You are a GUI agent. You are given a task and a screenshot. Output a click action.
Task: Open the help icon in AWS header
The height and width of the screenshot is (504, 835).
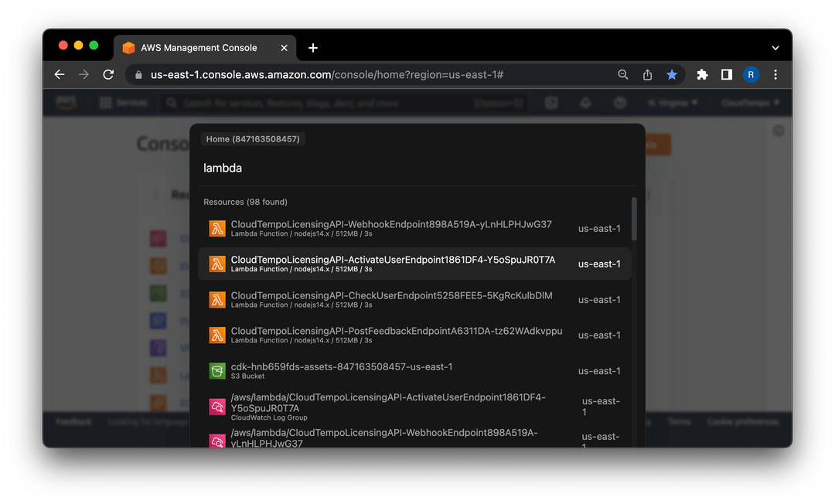click(619, 103)
